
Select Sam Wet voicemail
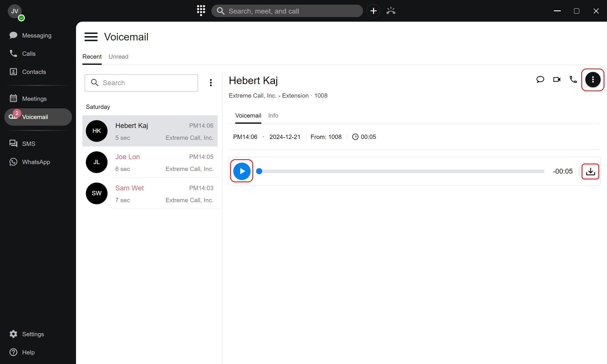[x=150, y=194]
